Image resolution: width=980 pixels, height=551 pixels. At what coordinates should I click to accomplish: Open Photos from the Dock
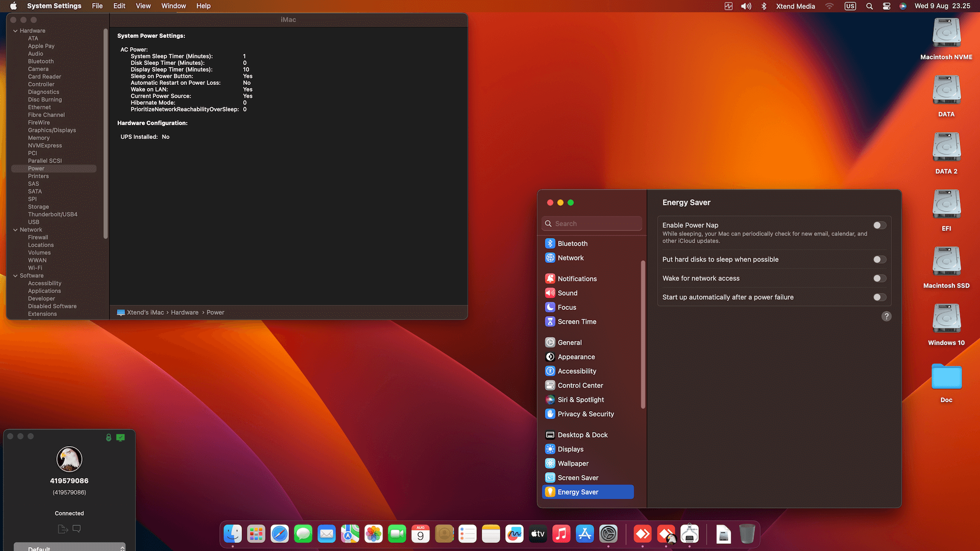pos(374,534)
